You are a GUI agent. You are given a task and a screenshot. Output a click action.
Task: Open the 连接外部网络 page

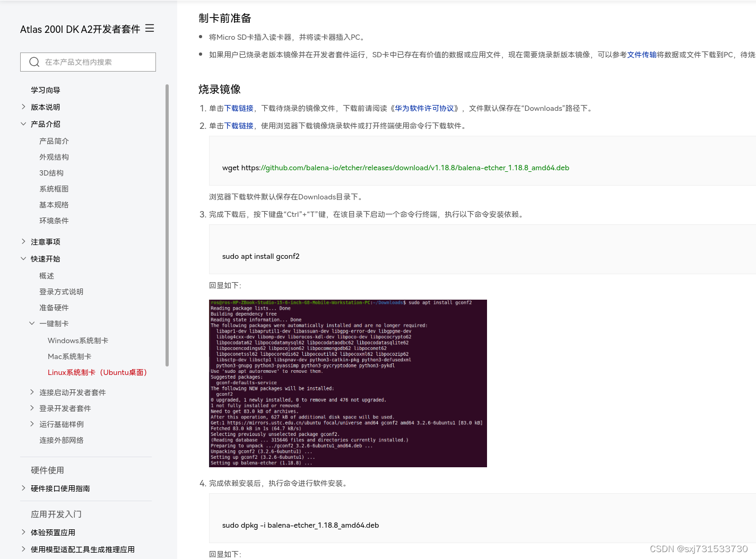61,440
